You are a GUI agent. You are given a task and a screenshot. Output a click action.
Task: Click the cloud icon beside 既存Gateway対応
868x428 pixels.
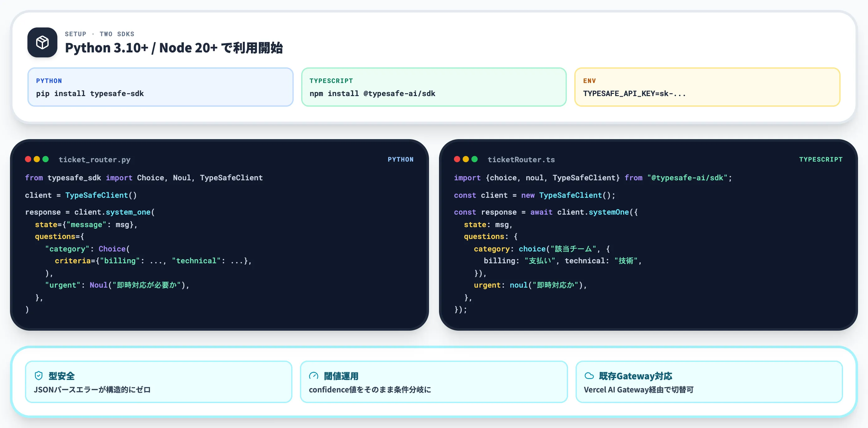coord(589,375)
